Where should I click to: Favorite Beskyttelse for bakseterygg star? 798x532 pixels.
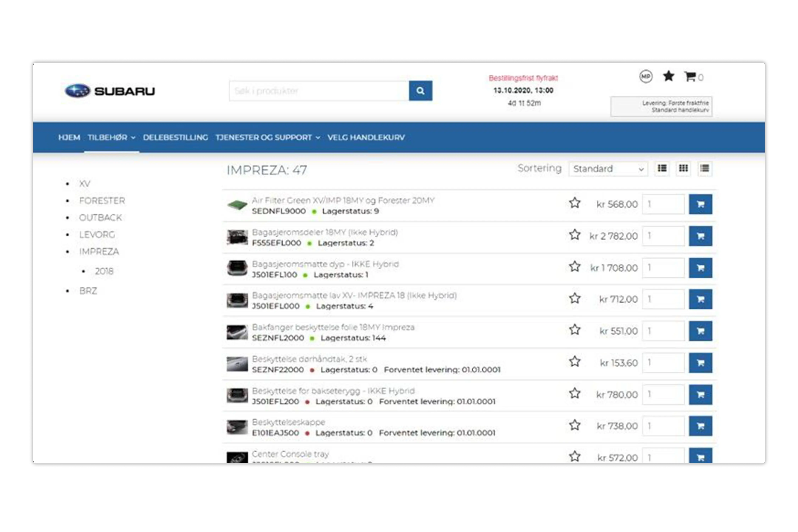575,393
